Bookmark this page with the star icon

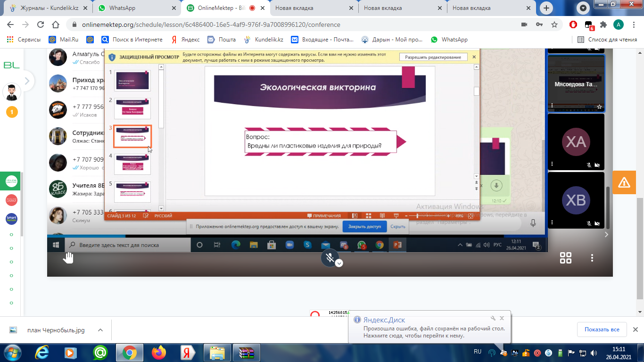[x=554, y=25]
